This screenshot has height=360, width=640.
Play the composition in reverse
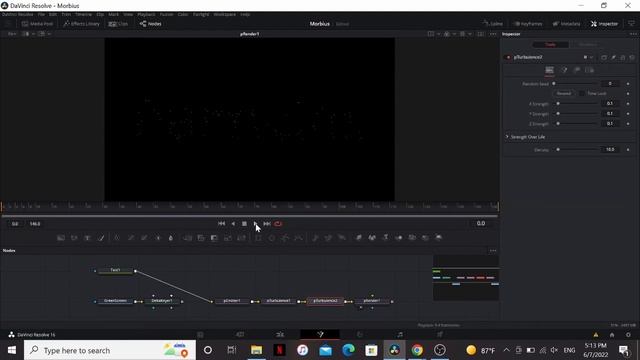pyautogui.click(x=233, y=224)
